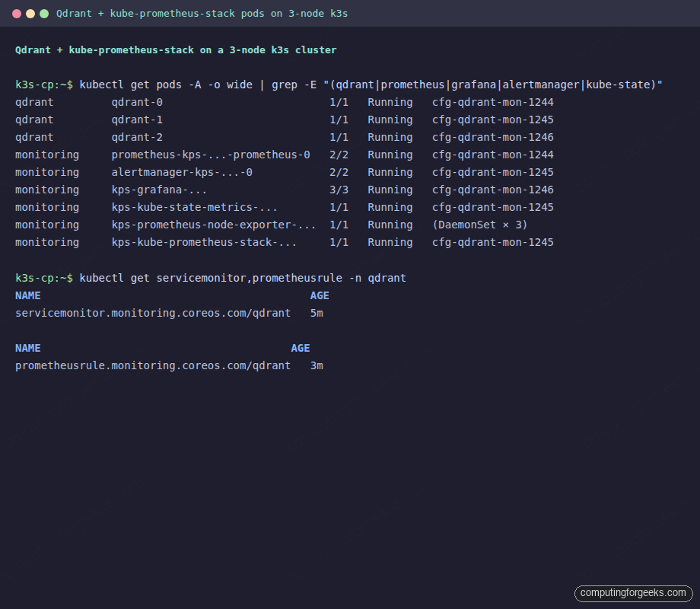Click monitoring namespace in the grafana row
Image resolution: width=700 pixels, height=609 pixels.
pos(47,190)
